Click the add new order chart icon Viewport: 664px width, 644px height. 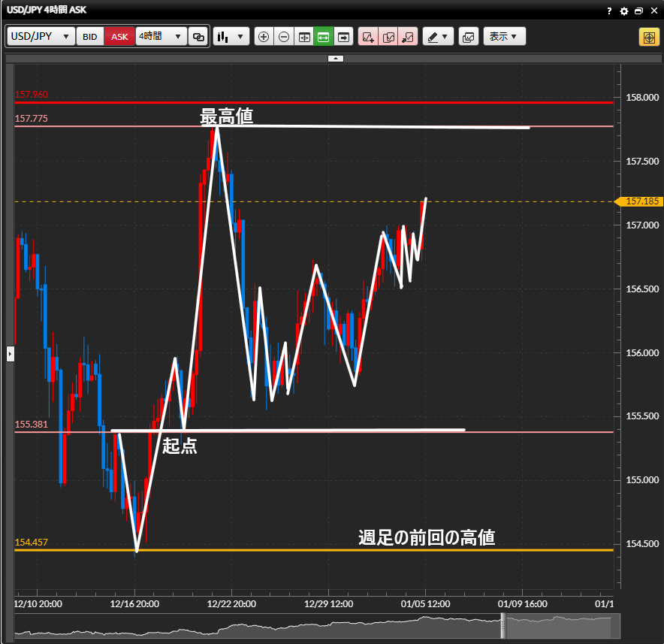(368, 36)
